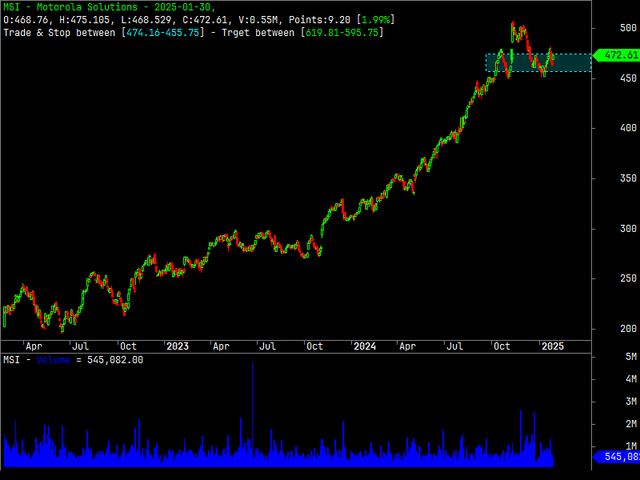Click the 400 price axis label

point(628,128)
